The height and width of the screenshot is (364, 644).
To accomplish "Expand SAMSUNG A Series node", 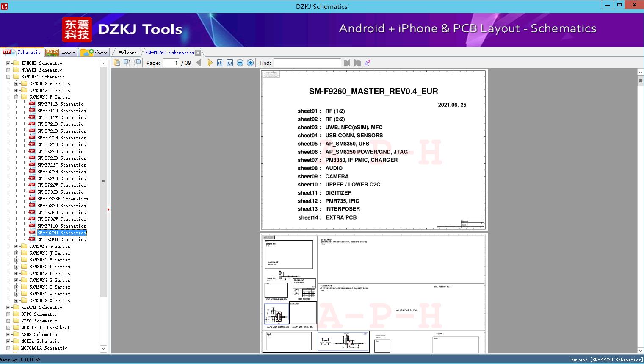I will [x=16, y=83].
